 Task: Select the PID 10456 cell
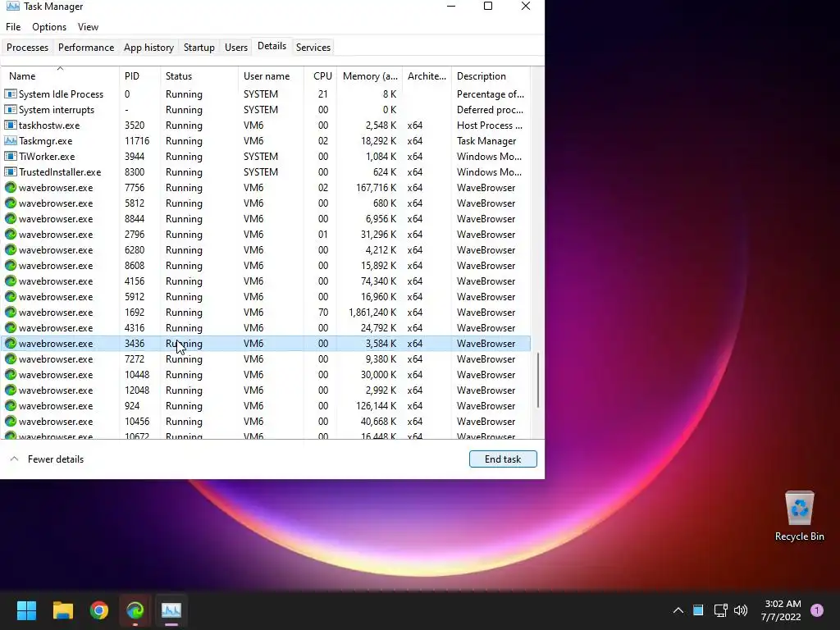(137, 421)
